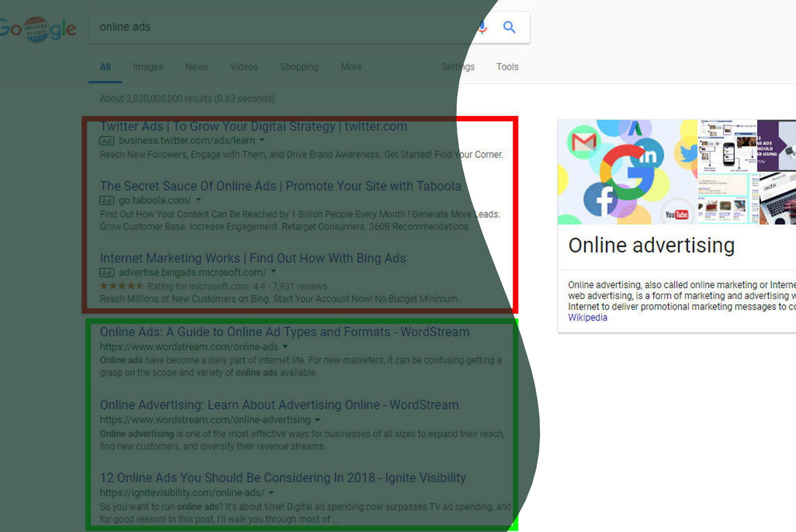The image size is (796, 532).
Task: Open Online Advertising Learn About WordStream result
Action: [279, 405]
